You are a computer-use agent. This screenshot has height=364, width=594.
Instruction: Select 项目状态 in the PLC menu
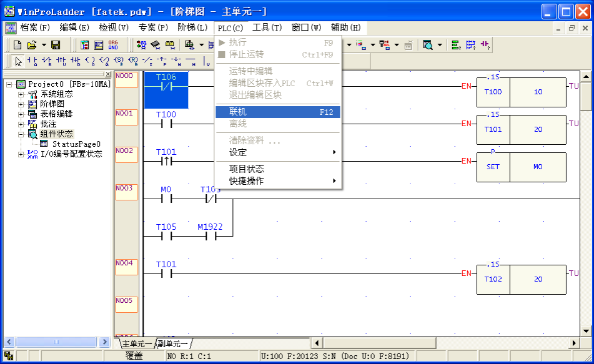point(247,169)
